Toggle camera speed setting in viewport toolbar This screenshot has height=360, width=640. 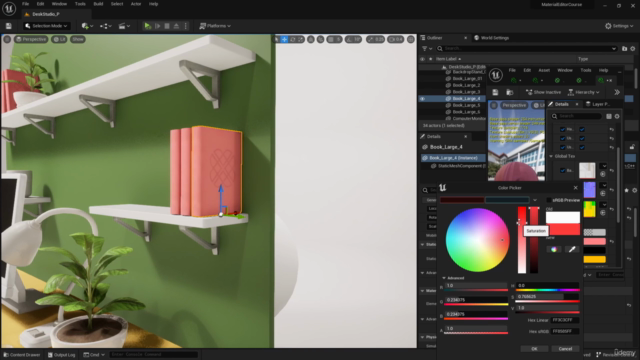pos(395,39)
